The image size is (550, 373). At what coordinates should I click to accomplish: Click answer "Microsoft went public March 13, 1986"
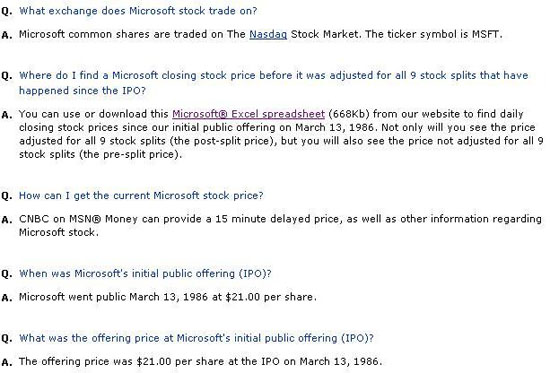(x=168, y=297)
